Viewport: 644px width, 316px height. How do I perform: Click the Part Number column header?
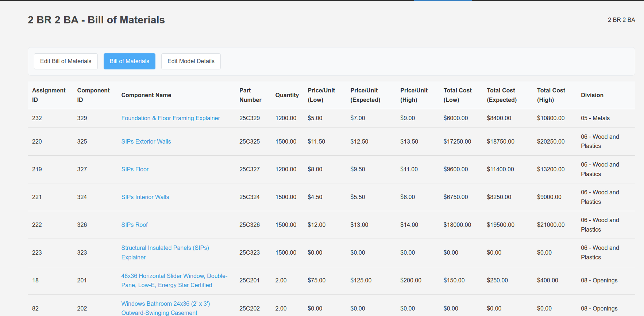(x=251, y=95)
